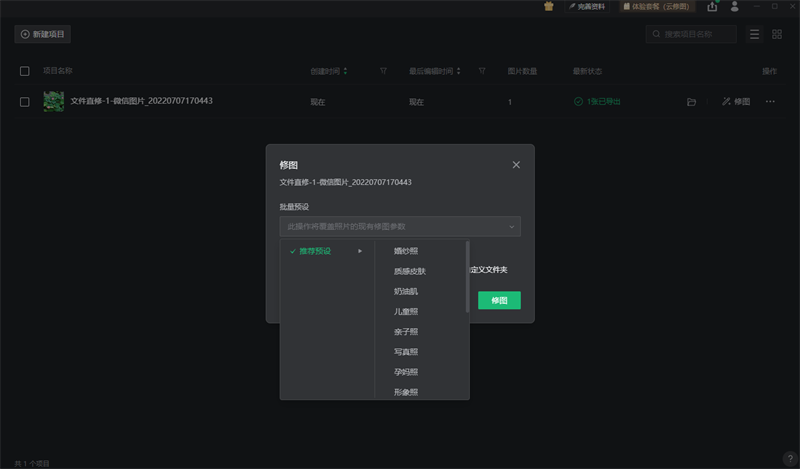Open the share/export icon in title bar
Viewport: 800px width, 469px height.
[712, 6]
